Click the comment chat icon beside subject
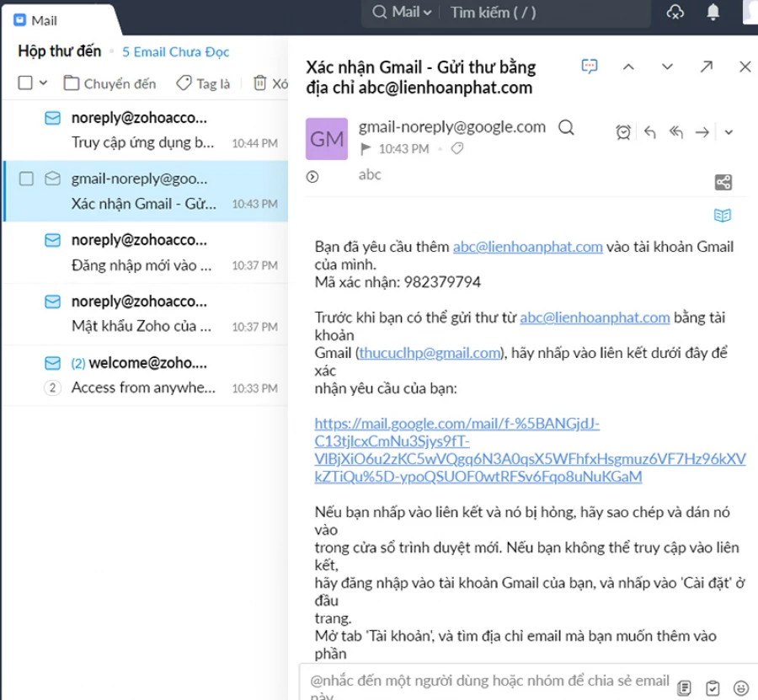 [x=590, y=67]
